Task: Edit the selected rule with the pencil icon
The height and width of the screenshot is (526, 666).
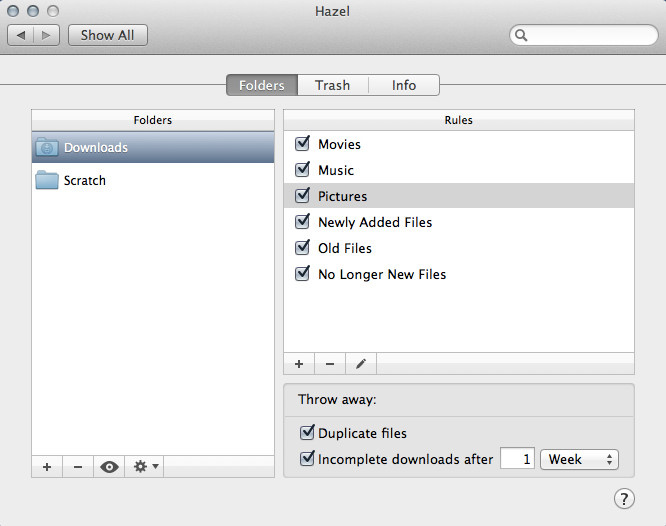Action: 361,364
